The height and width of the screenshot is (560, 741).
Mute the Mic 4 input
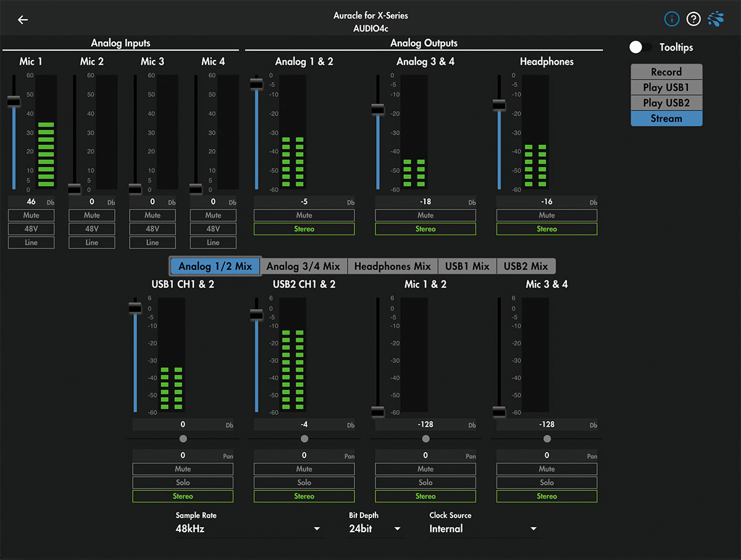click(x=213, y=215)
